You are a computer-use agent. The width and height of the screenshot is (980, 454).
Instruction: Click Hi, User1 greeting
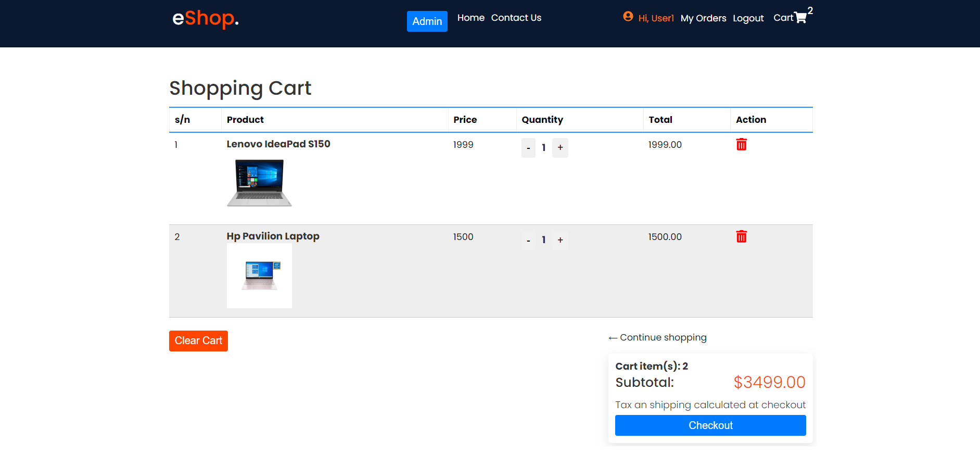(656, 18)
